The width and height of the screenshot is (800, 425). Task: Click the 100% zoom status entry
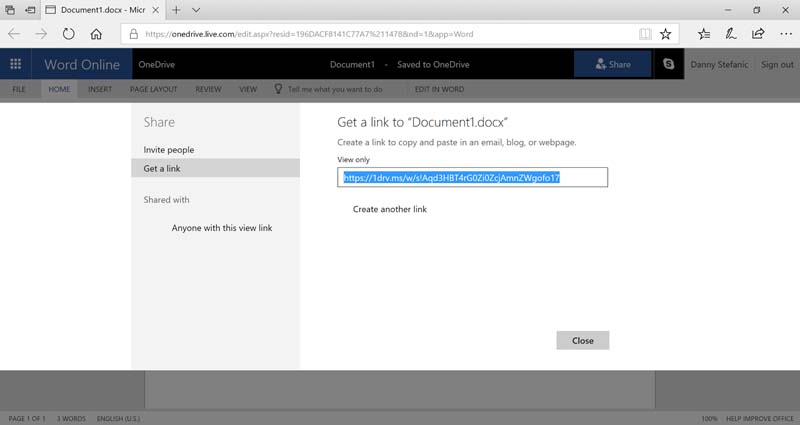tap(709, 418)
